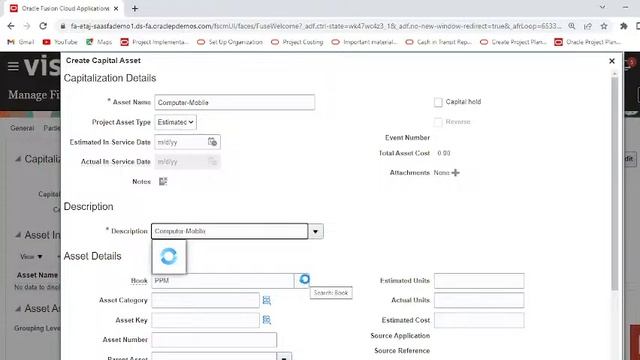Click the Asset Key input field
Screen dimensions: 640x360
click(x=205, y=320)
